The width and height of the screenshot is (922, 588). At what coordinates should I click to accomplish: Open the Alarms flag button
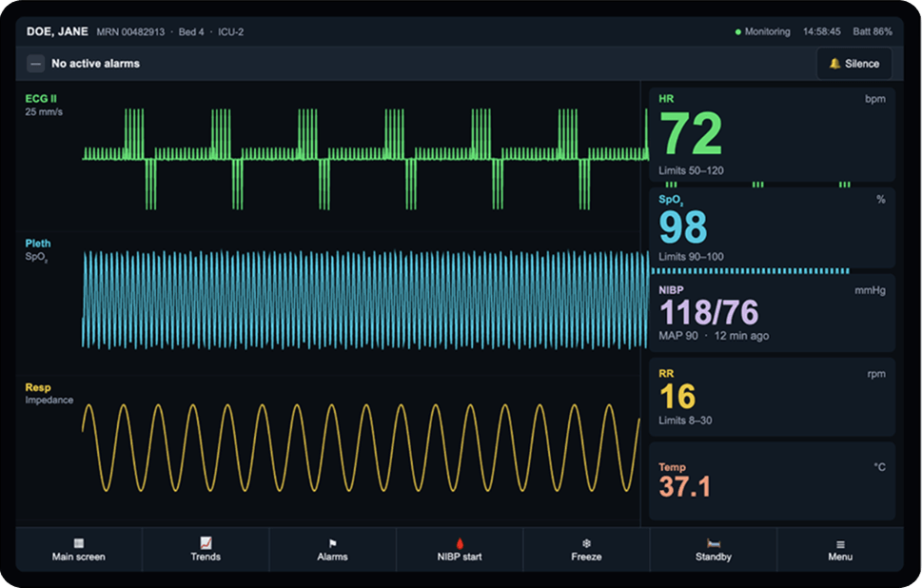[333, 550]
